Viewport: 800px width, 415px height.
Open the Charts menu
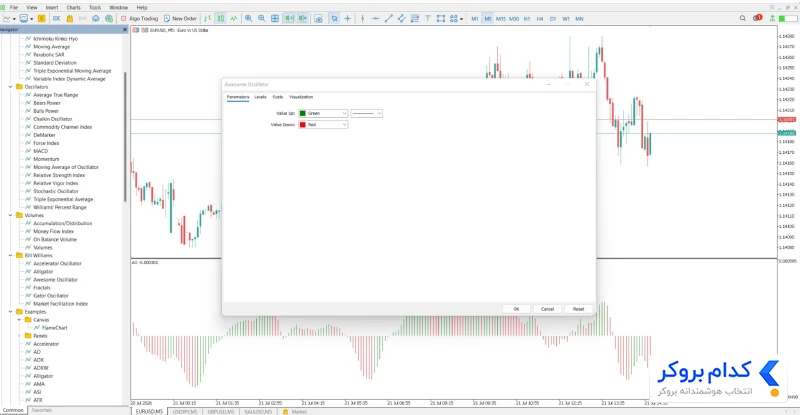pos(73,8)
